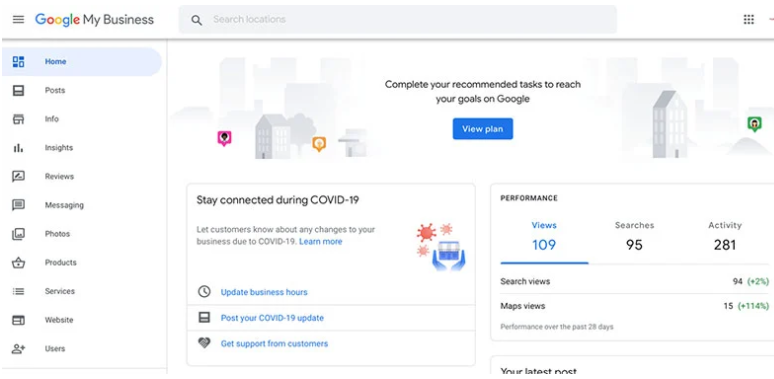This screenshot has height=379, width=774.
Task: Click the 15 (+114%) maps views value
Action: point(746,306)
